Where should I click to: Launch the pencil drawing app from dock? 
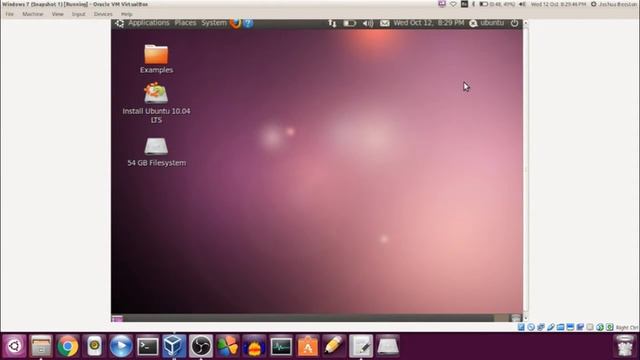334,346
